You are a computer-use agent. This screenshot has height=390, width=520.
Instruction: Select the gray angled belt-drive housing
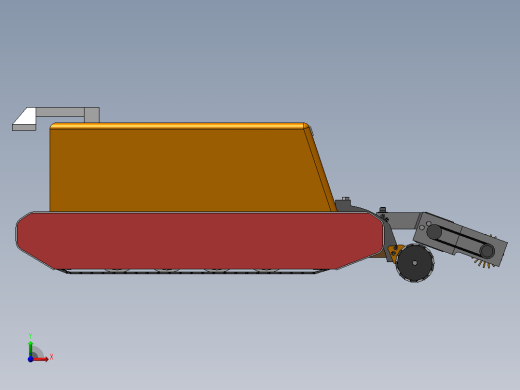461,239
